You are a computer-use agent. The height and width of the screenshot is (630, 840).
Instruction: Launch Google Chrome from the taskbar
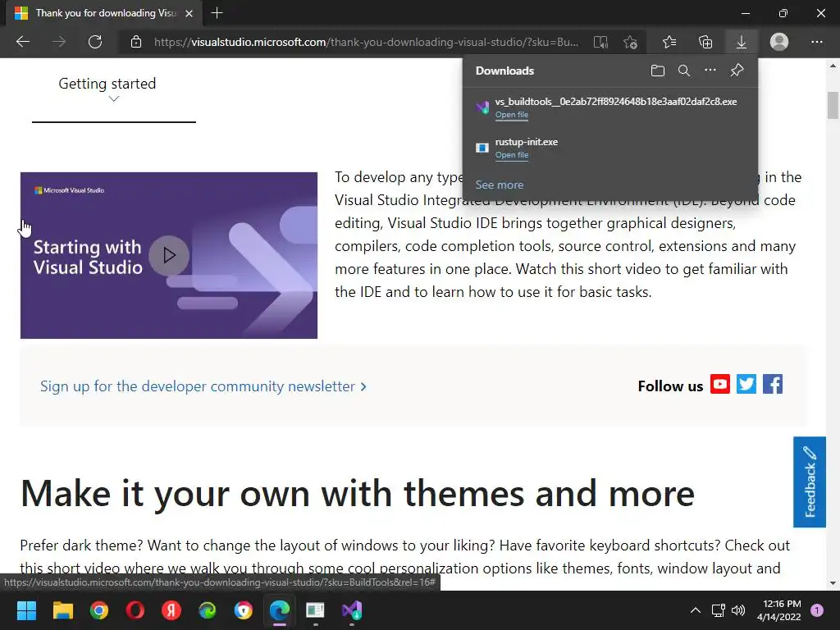pyautogui.click(x=99, y=610)
